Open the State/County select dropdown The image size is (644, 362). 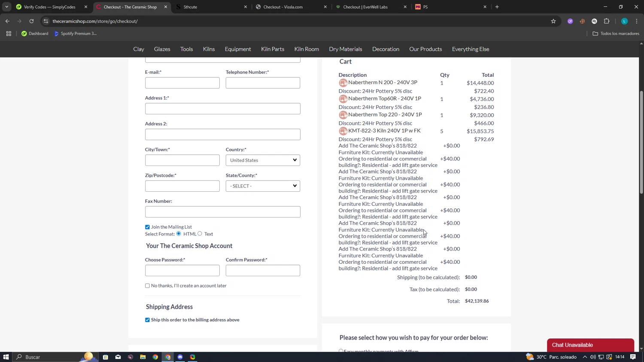[x=263, y=186]
